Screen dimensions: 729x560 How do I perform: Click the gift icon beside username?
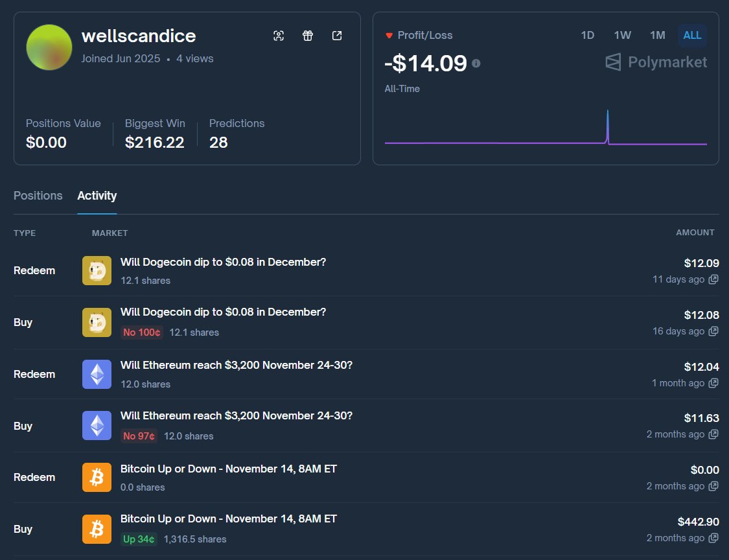[308, 36]
